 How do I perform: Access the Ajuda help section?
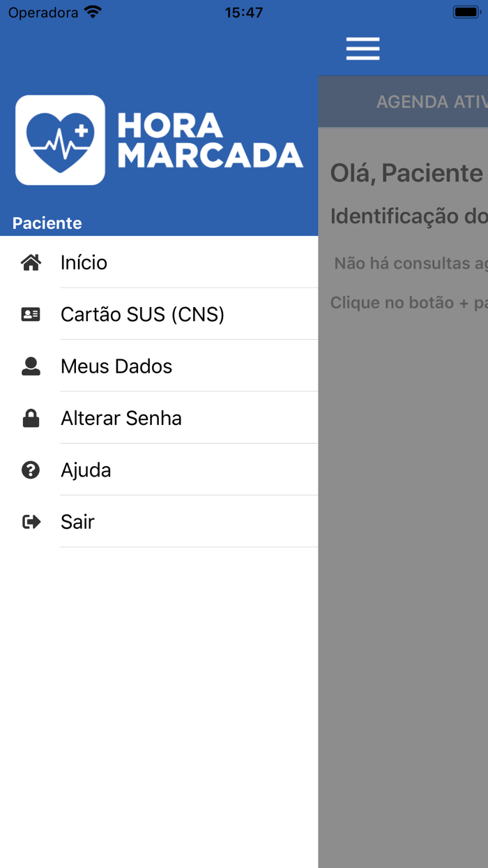86,470
